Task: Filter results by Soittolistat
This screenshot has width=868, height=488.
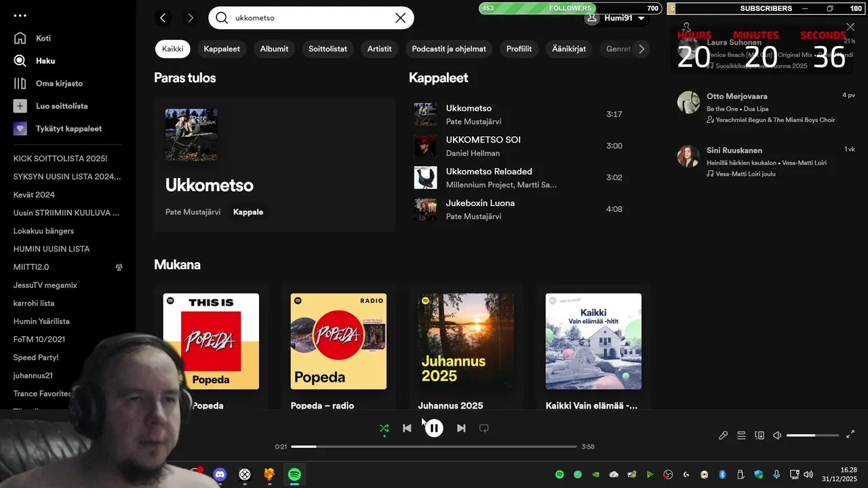Action: coord(328,49)
